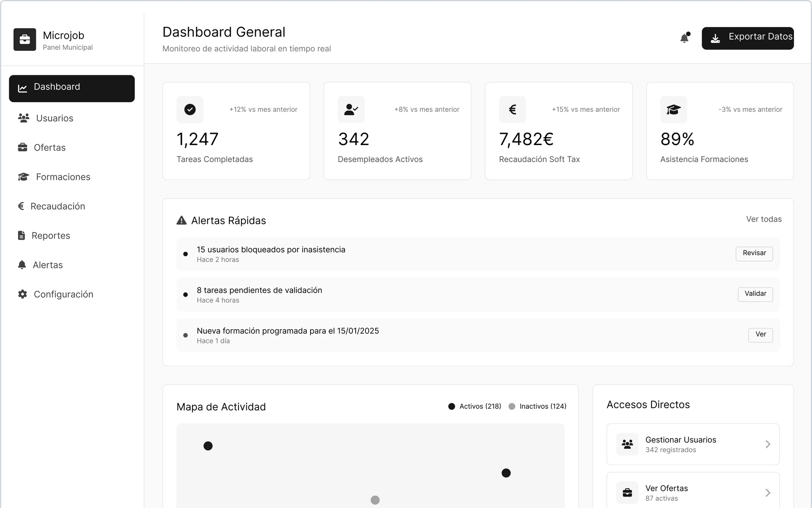Screen dimensions: 812x508
Task: Click the user-check icon on Desempleados Activos card
Action: [351, 109]
